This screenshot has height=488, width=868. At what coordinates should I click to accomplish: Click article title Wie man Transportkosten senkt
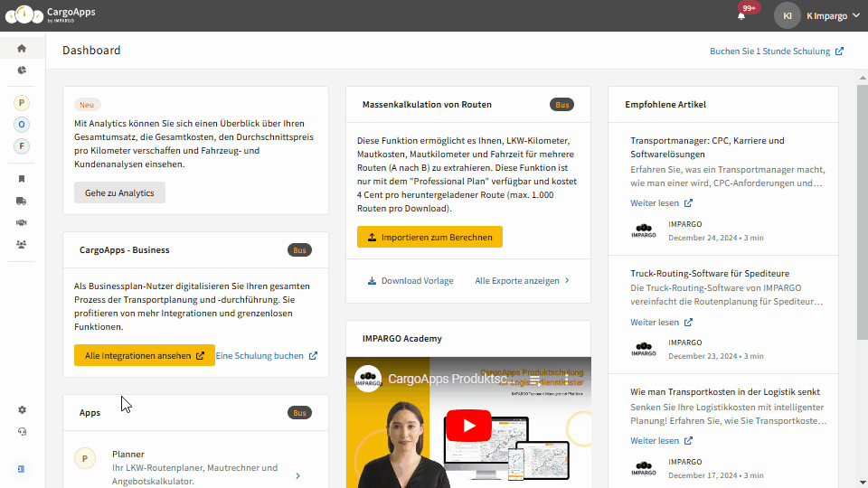(x=725, y=391)
